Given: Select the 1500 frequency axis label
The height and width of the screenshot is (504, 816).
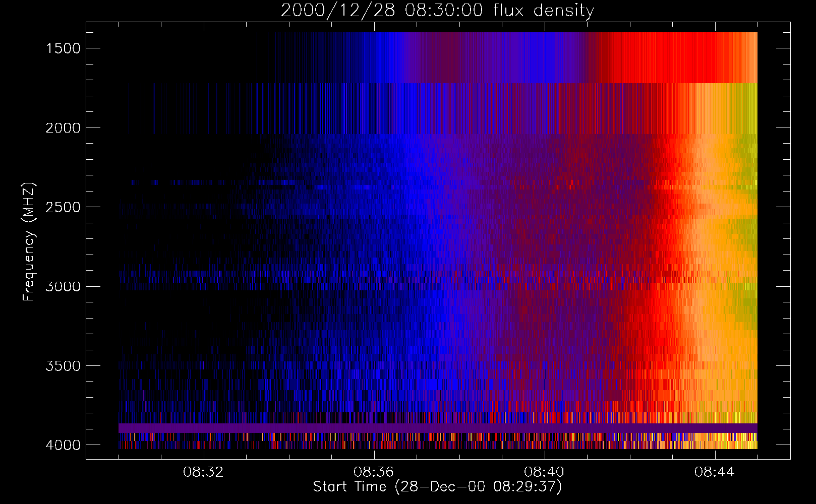Looking at the screenshot, I should pos(63,48).
